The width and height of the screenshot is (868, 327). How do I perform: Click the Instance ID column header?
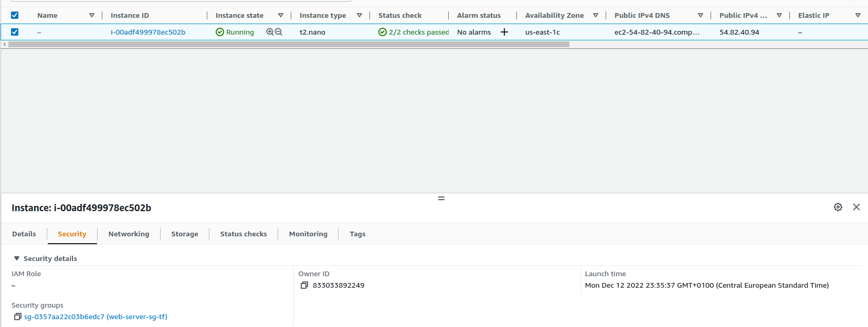pos(130,15)
